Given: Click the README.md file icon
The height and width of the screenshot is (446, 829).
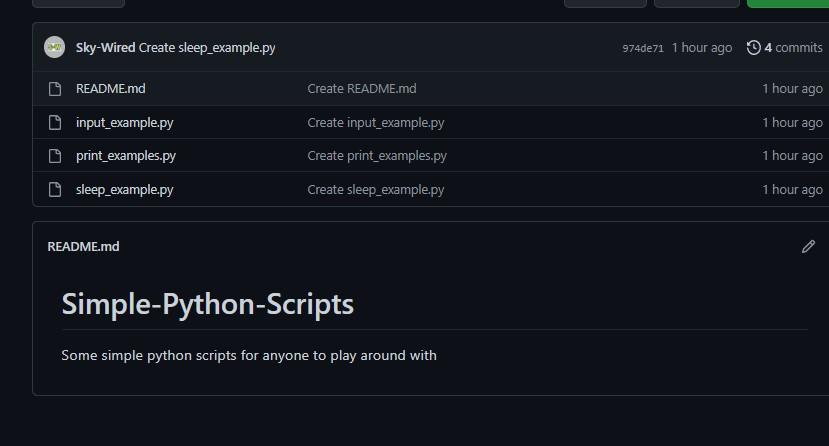Looking at the screenshot, I should pyautogui.click(x=56, y=89).
